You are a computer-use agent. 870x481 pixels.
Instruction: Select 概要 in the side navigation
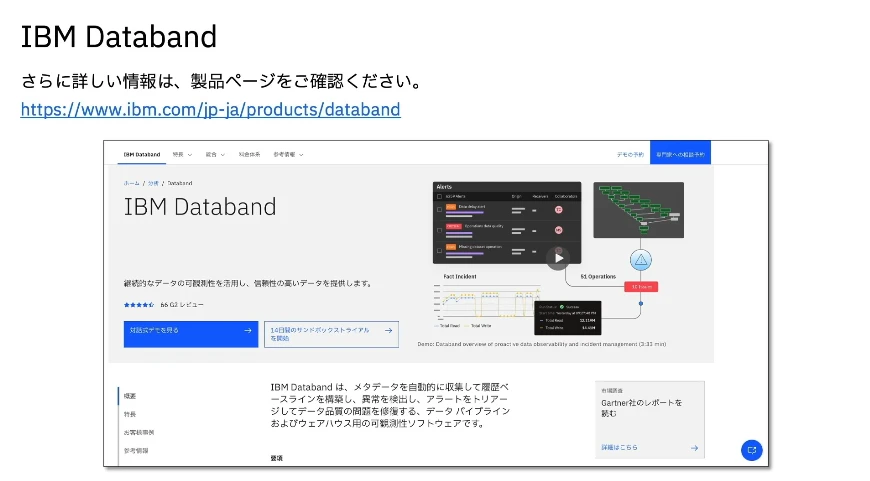(130, 396)
